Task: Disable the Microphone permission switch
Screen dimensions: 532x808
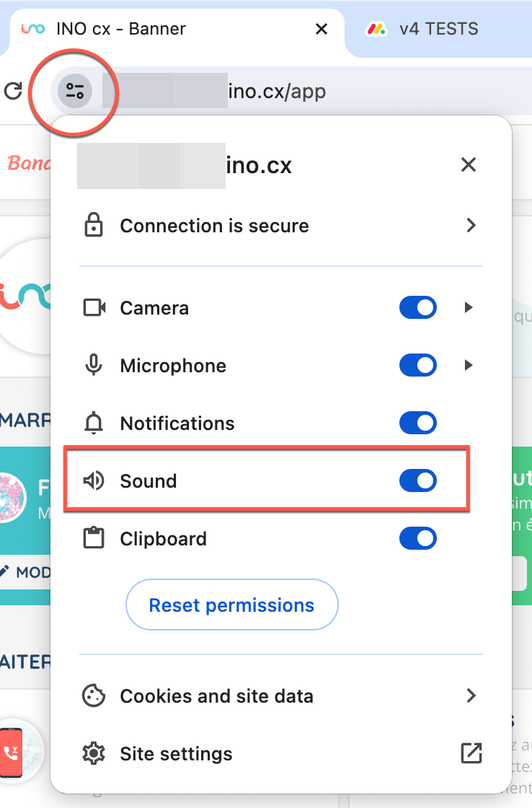Action: 418,366
